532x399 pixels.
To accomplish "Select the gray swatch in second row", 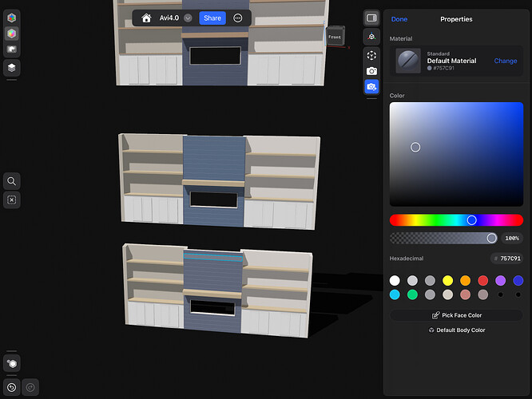I will pos(430,294).
